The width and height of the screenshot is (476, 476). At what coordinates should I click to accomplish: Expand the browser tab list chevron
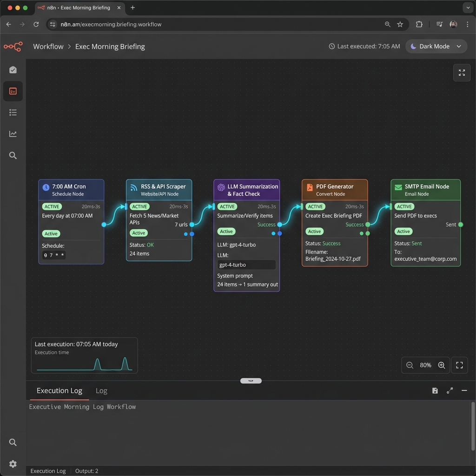468,7
